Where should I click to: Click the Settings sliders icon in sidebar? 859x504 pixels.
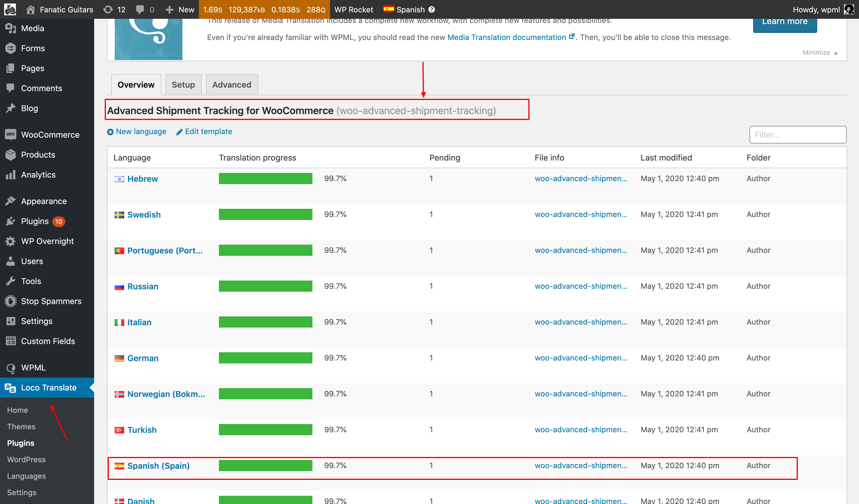point(11,321)
